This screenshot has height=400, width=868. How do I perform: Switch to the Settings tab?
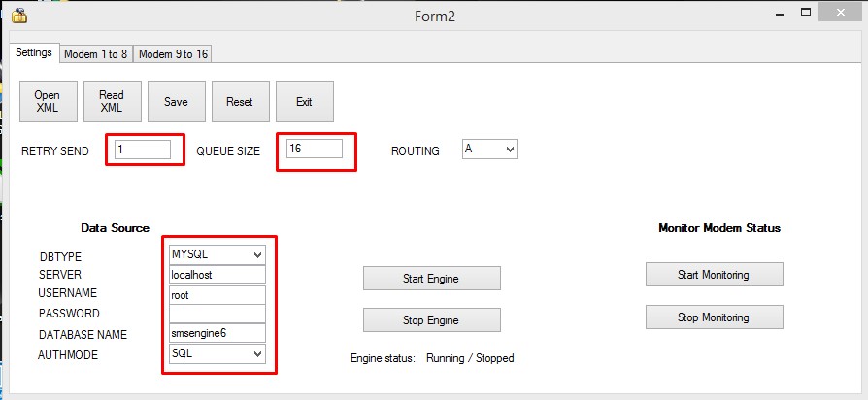coord(34,52)
